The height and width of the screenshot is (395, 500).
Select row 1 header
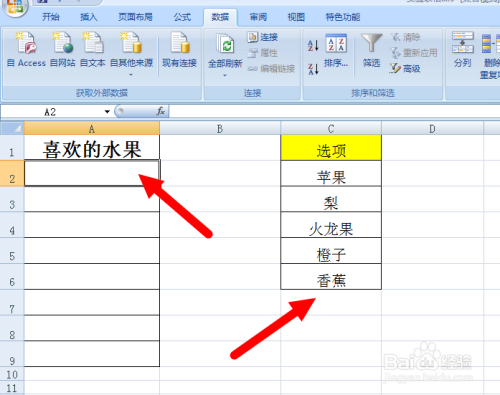coord(12,147)
